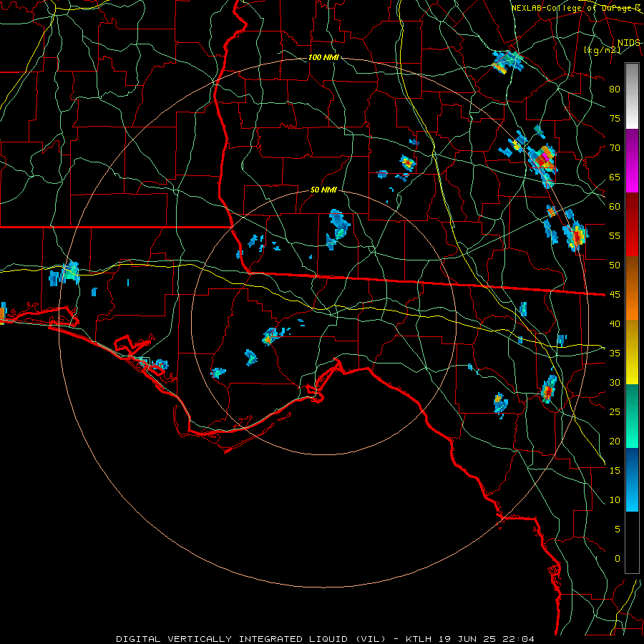Click the scale value "0"
The width and height of the screenshot is (644, 644).
pos(618,559)
